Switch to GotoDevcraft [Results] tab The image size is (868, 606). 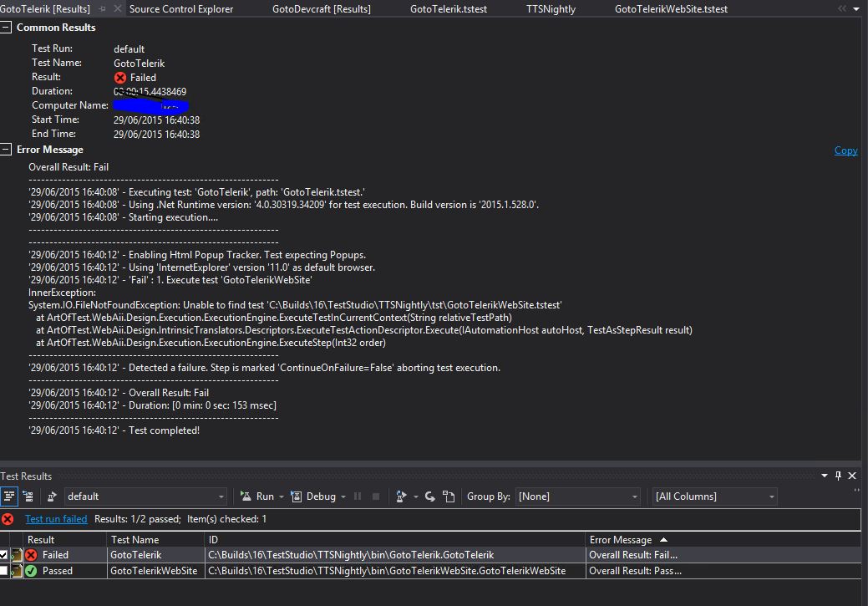[x=322, y=9]
